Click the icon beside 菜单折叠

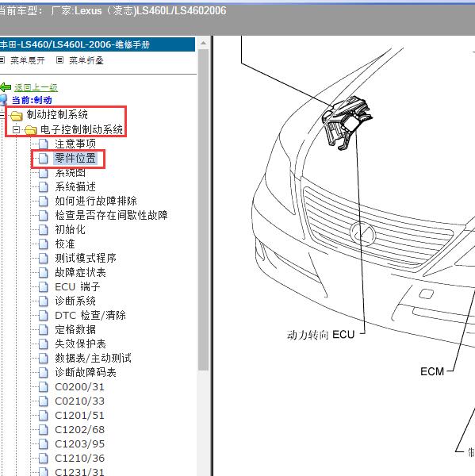pos(59,60)
